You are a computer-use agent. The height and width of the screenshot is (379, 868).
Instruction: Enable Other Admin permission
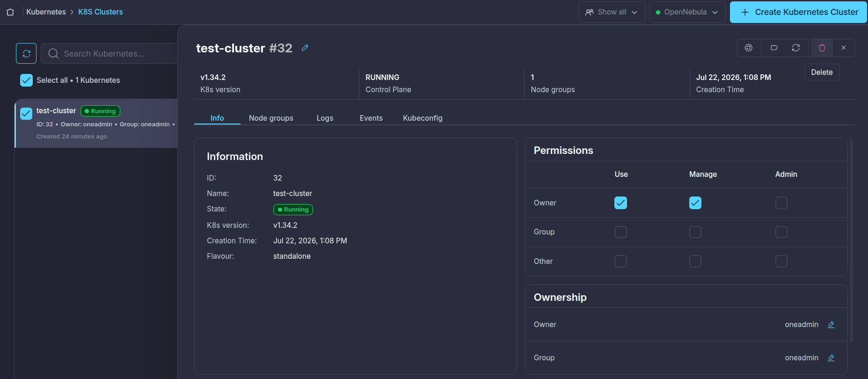click(x=781, y=261)
